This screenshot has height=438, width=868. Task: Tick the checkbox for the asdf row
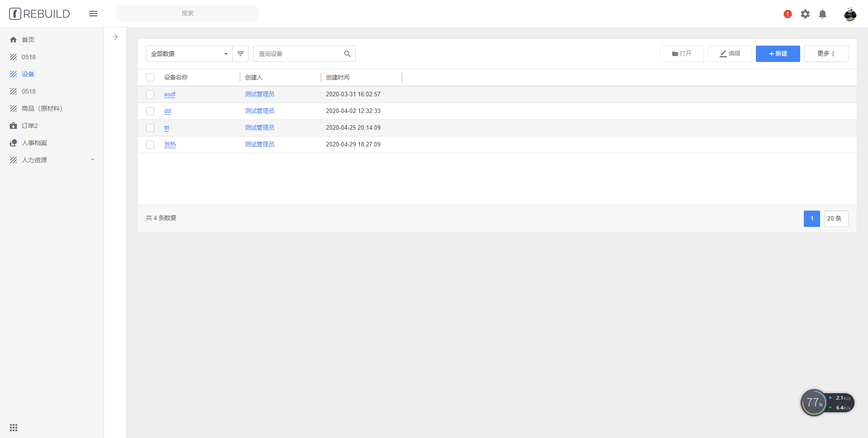click(x=150, y=94)
